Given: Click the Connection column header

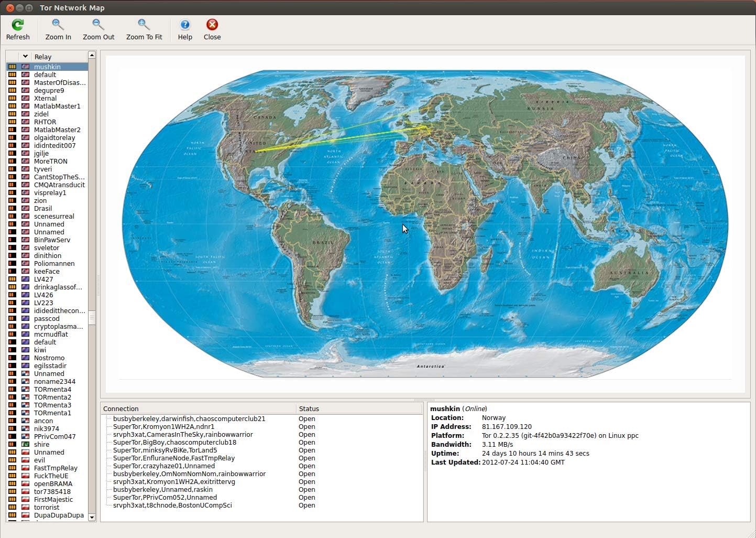Looking at the screenshot, I should 120,408.
